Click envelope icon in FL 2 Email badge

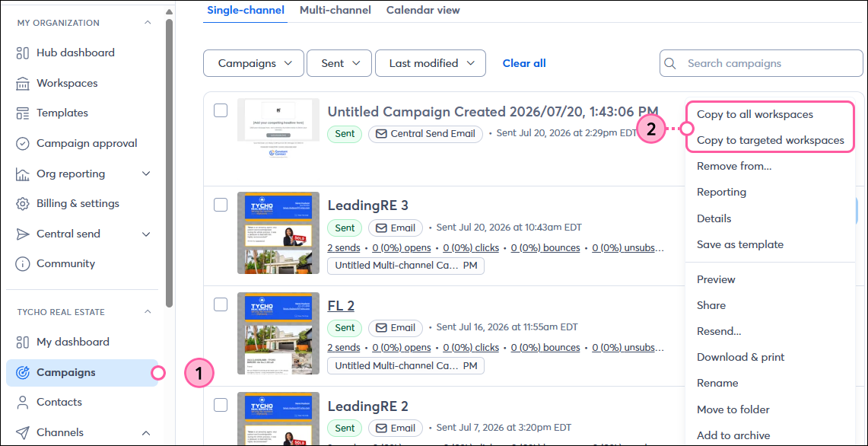[x=381, y=328]
